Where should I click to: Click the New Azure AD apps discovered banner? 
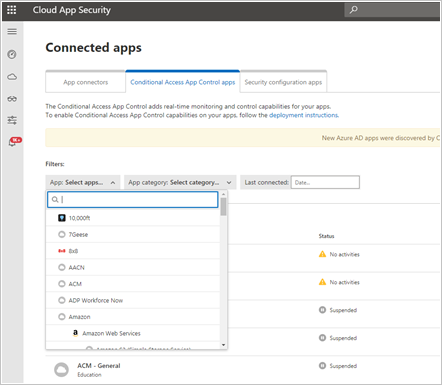coord(243,138)
